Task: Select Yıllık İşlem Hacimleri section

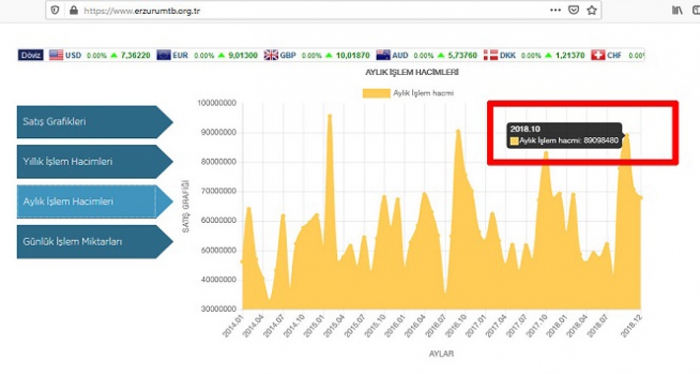Action: coord(95,162)
